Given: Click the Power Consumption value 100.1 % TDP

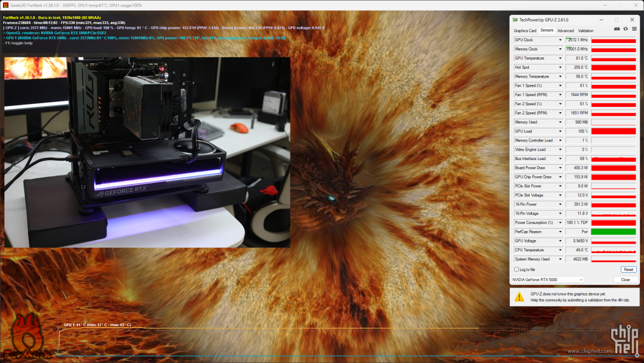Looking at the screenshot, I should tap(577, 223).
